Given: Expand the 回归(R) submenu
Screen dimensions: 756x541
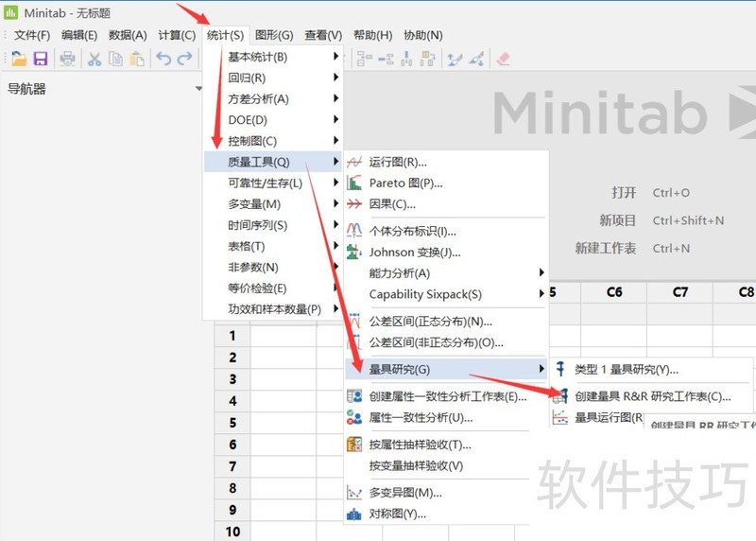Looking at the screenshot, I should (x=336, y=78).
